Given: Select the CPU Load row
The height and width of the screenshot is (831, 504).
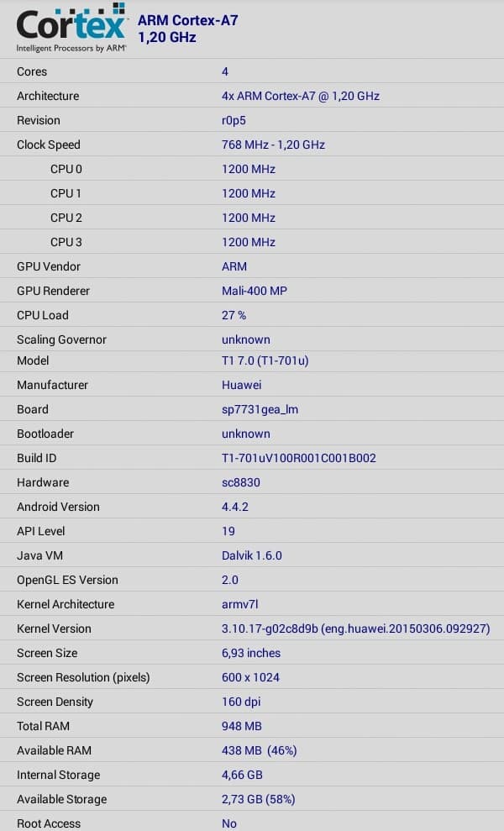Looking at the screenshot, I should click(252, 316).
